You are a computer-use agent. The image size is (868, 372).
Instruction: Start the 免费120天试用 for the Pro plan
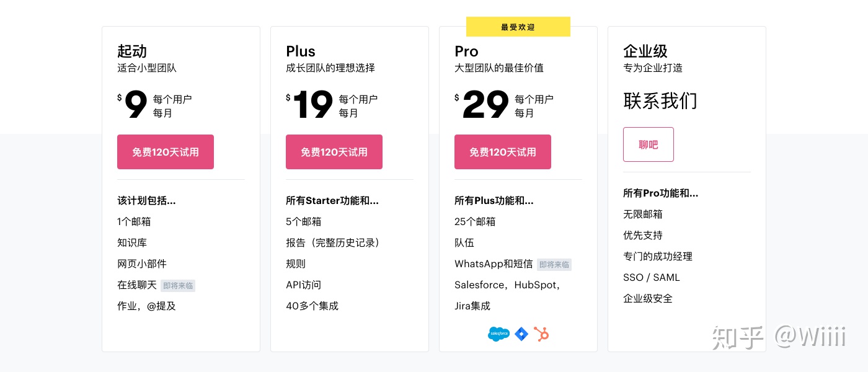503,152
